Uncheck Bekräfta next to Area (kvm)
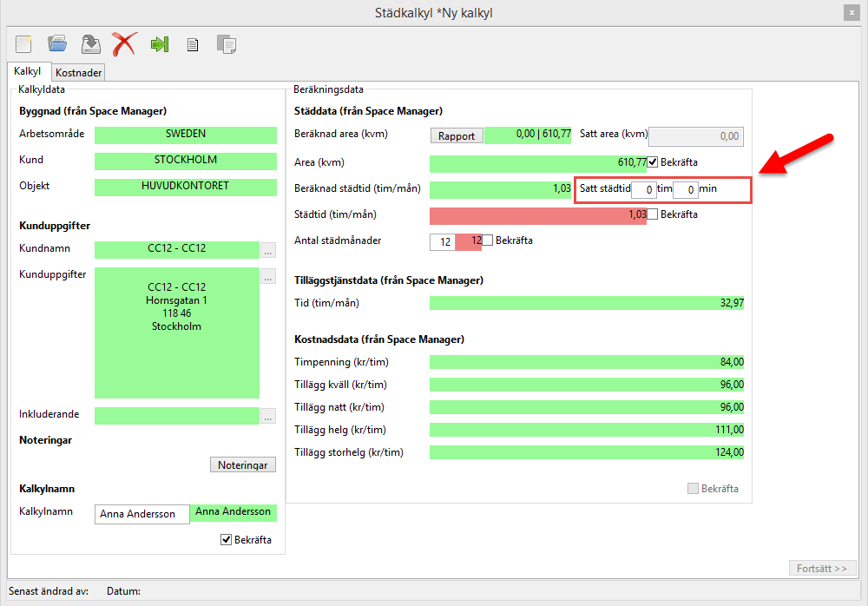This screenshot has width=868, height=606. [653, 162]
